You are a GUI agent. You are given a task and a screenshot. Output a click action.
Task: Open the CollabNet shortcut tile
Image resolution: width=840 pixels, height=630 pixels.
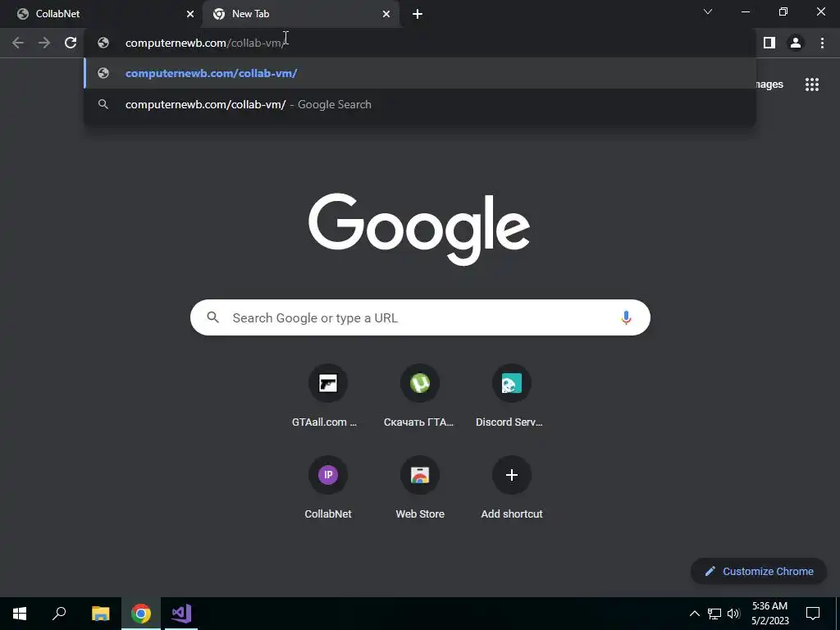pyautogui.click(x=327, y=487)
